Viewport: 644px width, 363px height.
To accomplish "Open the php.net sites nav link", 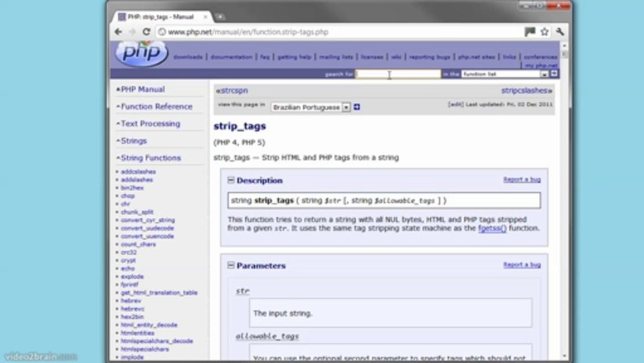I will pos(476,57).
